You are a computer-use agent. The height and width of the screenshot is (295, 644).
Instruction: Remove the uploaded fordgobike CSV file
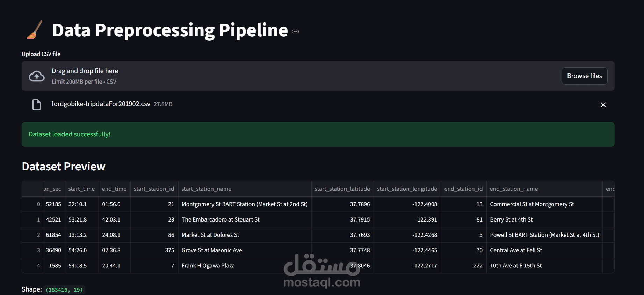click(603, 105)
